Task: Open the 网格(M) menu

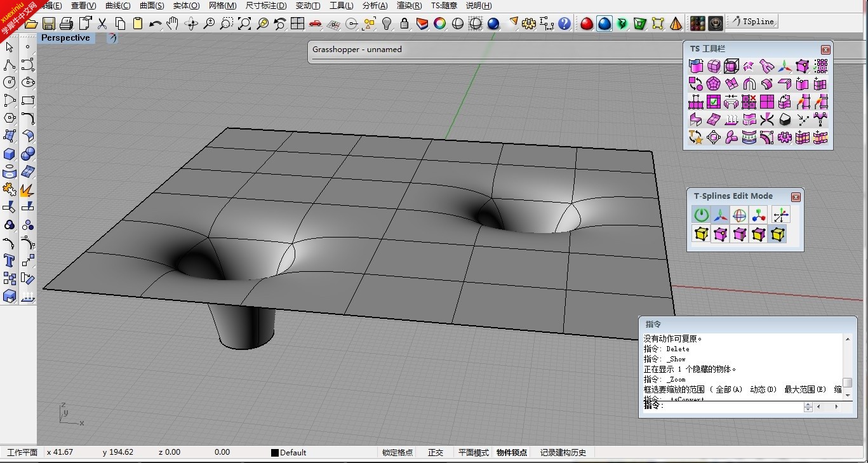Action: point(222,6)
